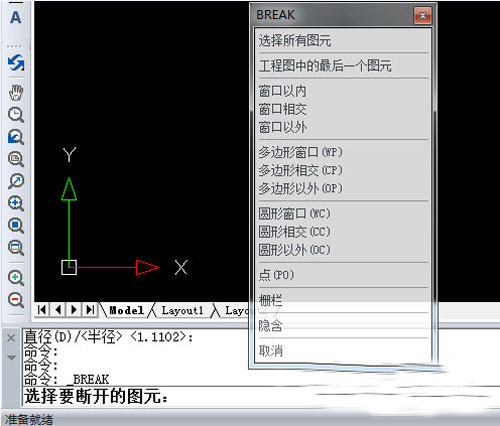This screenshot has width=500, height=426.
Task: Click the Zoom Extents magnifier icon
Action: pos(16,248)
